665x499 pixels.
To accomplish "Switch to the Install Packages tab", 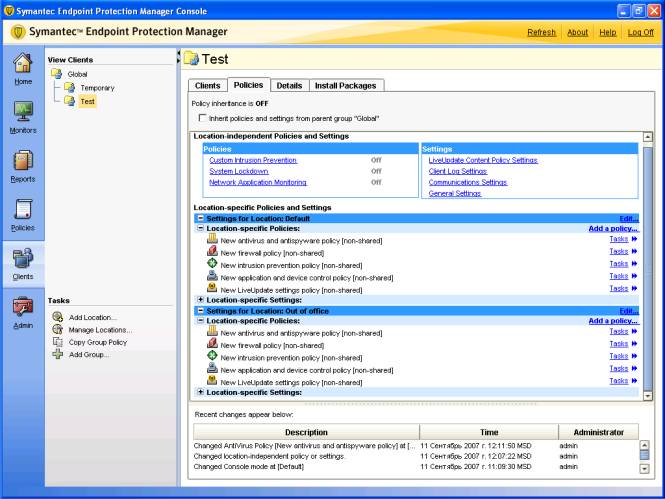I will pos(345,86).
